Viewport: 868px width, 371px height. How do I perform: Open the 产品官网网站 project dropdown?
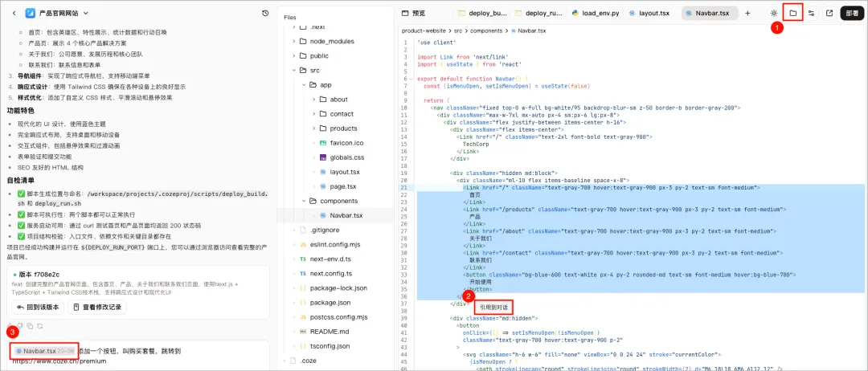(x=57, y=13)
